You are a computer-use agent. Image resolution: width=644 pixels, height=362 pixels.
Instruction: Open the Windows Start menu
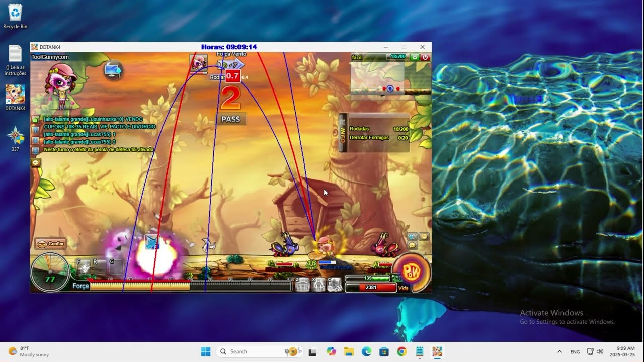(206, 351)
